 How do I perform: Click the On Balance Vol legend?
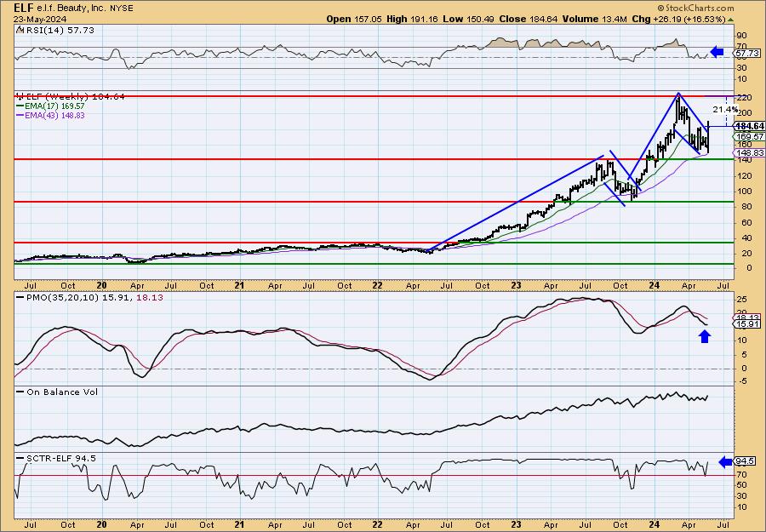(x=57, y=392)
